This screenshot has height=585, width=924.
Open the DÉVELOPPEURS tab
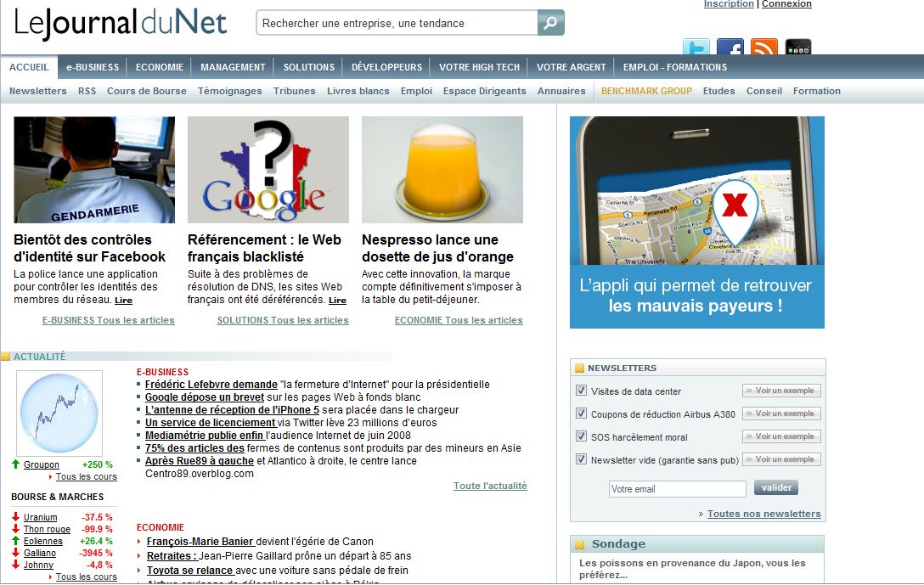(386, 67)
